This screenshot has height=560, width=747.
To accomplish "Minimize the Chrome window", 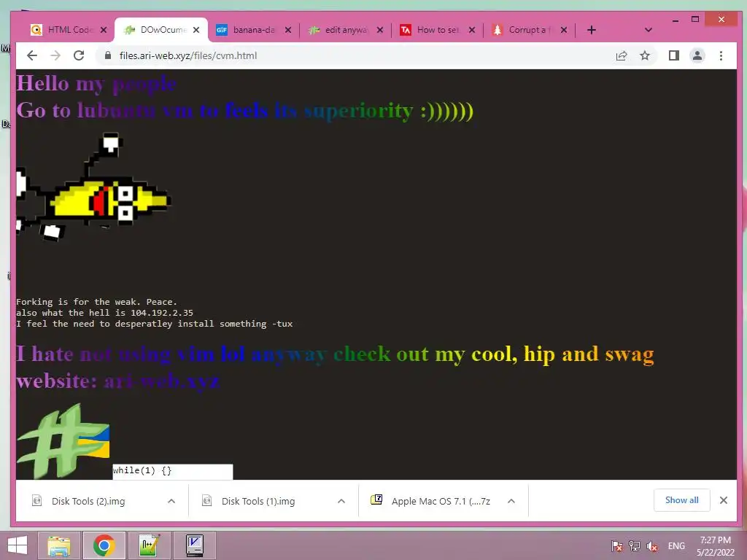I will [675, 20].
